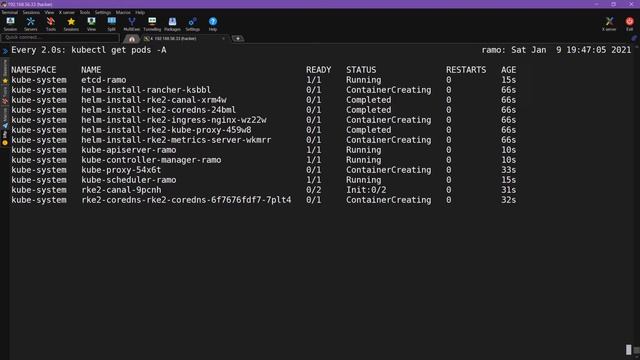Click 'helm-install-rke2-metrics-server-wkmrr' pod name
Image resolution: width=640 pixels, height=360 pixels.
coord(176,140)
